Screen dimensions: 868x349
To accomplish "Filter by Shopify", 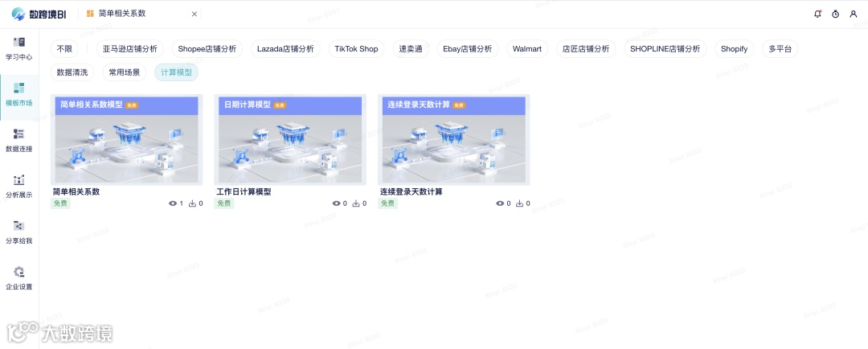I will [735, 49].
